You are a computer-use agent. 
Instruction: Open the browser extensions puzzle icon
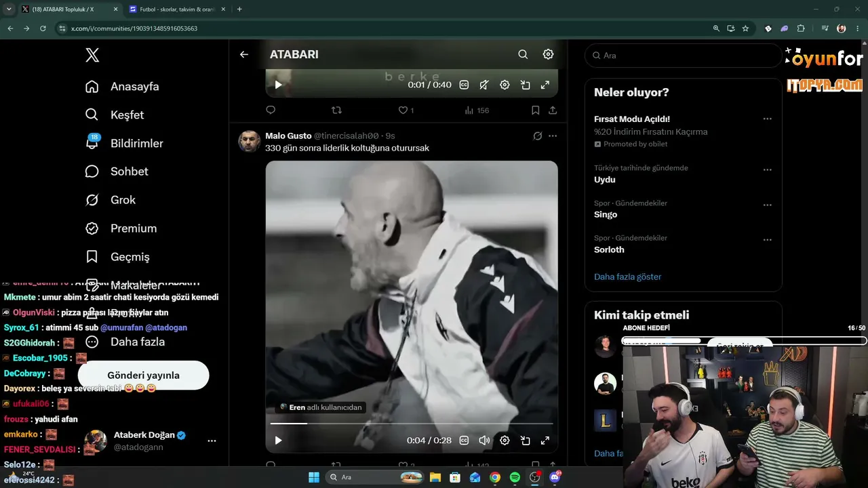pyautogui.click(x=801, y=28)
